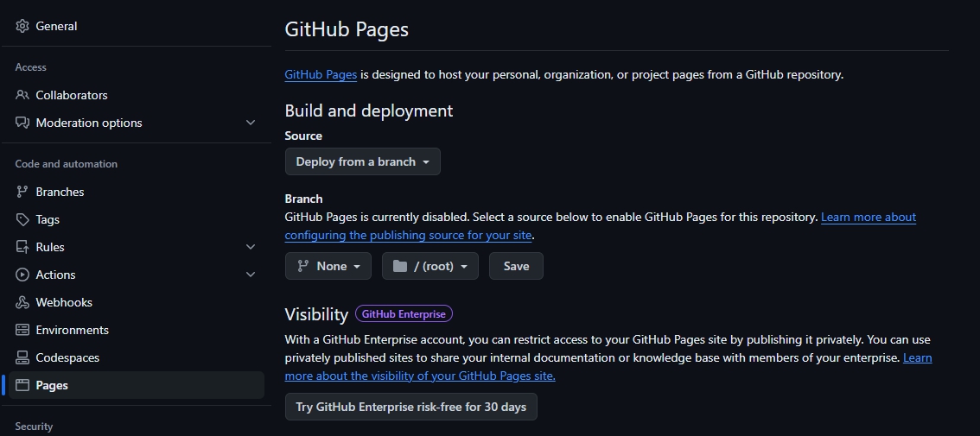The image size is (980, 436).
Task: Click the Build and deployment heading
Action: [369, 111]
